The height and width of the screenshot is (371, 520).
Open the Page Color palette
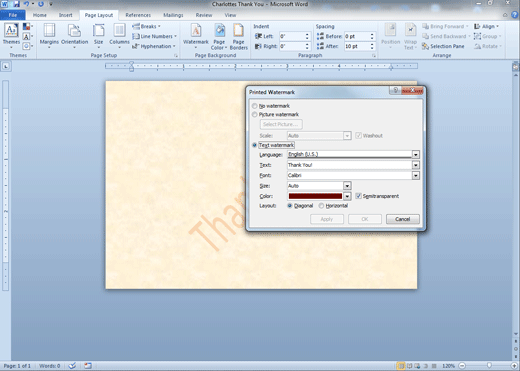219,37
